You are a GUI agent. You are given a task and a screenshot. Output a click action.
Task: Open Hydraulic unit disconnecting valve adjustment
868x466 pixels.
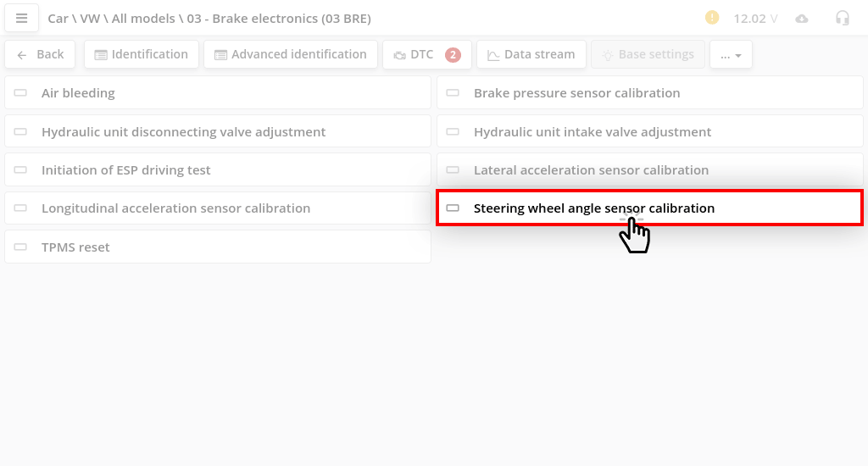tap(218, 132)
